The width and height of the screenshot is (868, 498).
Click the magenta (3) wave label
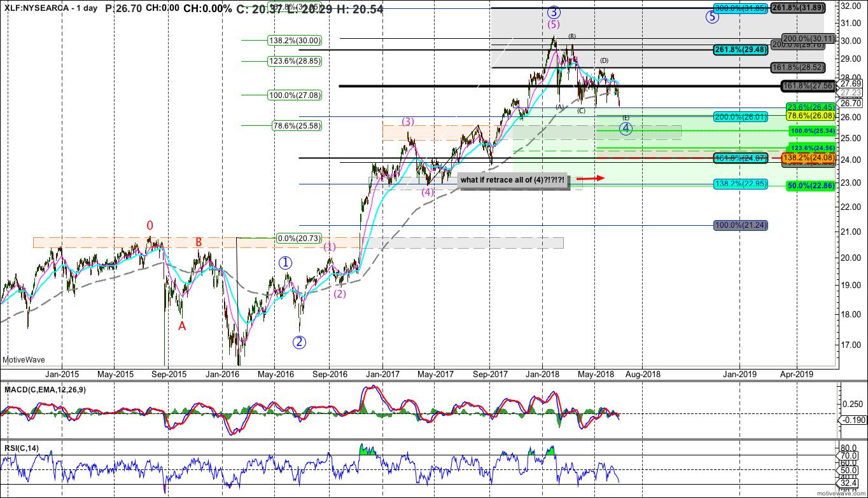point(408,121)
